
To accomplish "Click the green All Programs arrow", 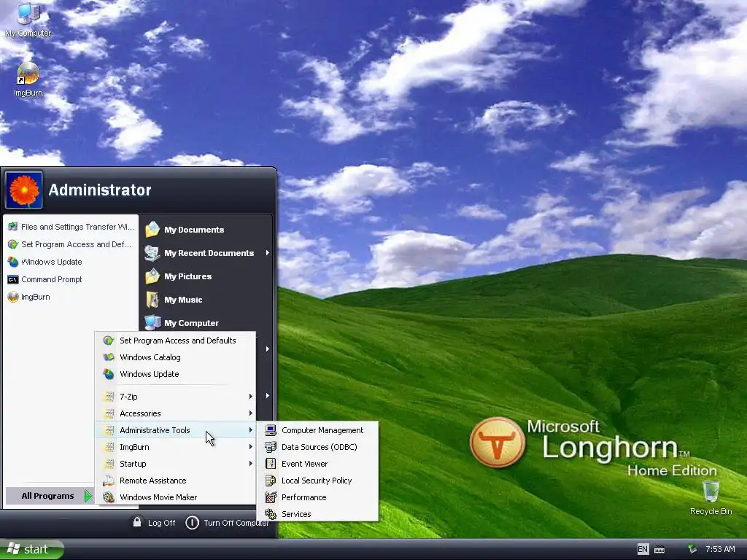I will pyautogui.click(x=88, y=496).
